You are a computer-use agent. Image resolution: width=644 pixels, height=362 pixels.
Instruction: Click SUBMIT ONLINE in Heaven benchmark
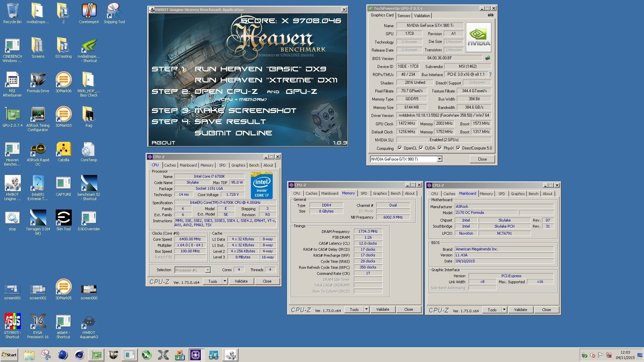pos(233,133)
